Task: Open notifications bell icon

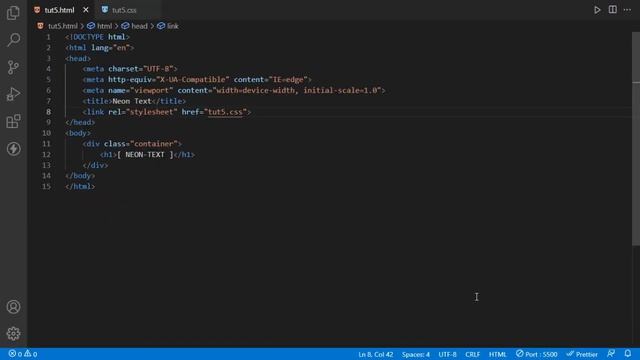Action: [628, 354]
